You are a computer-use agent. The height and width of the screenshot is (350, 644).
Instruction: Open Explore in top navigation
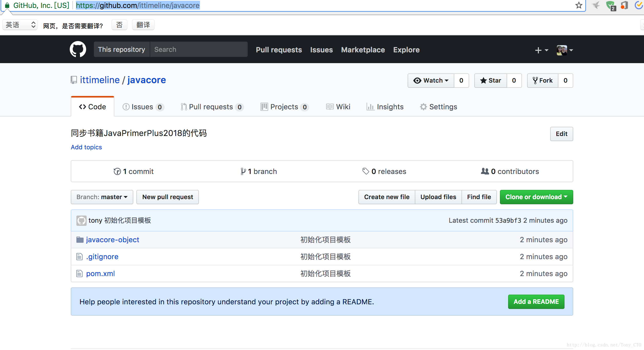(406, 50)
